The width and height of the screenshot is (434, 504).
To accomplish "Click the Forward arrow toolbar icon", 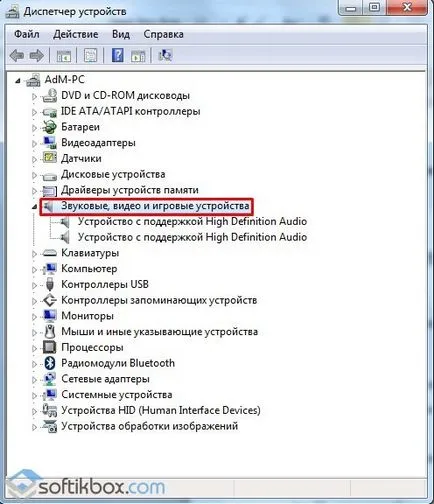I will [x=36, y=55].
